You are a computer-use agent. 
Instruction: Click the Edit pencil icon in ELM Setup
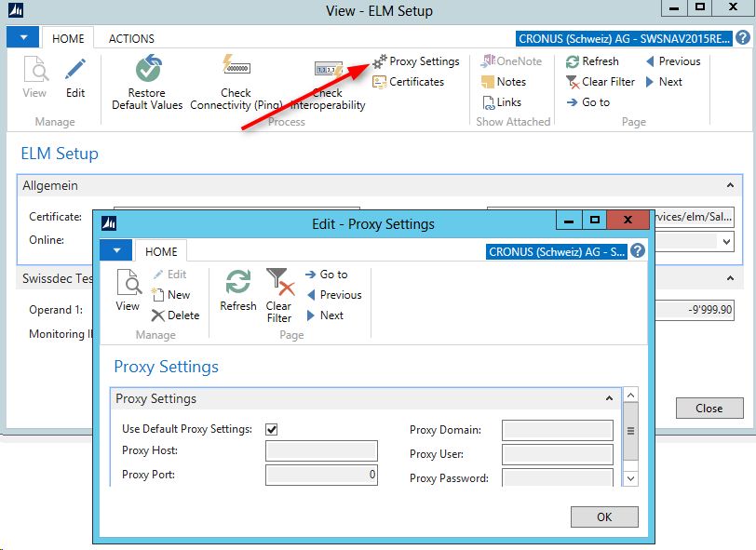pos(75,70)
